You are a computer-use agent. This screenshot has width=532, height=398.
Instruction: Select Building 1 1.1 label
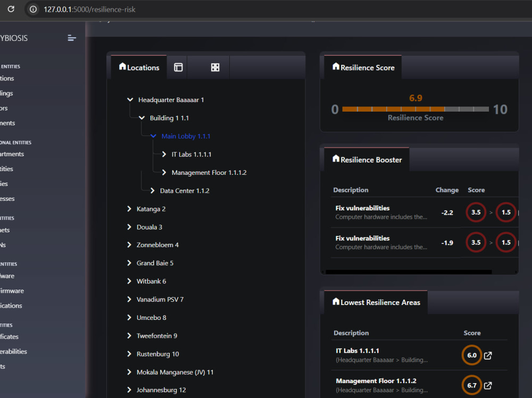pyautogui.click(x=169, y=118)
